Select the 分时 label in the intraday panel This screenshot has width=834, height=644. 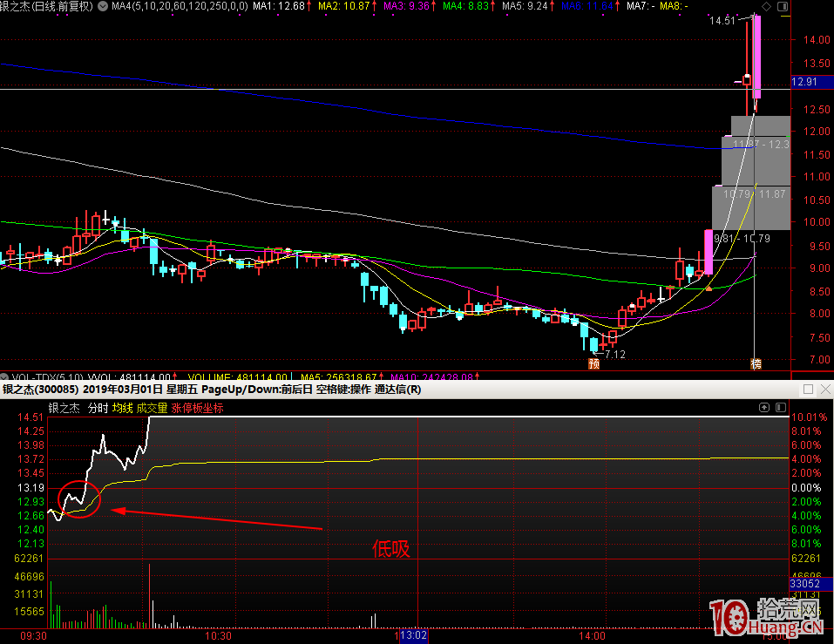click(x=98, y=408)
